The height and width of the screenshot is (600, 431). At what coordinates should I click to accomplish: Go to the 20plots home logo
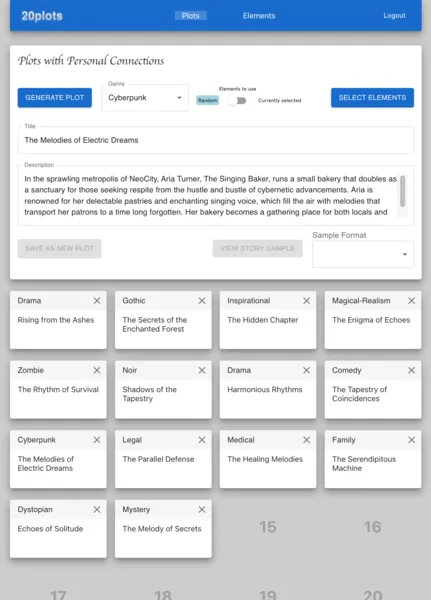[x=42, y=16]
